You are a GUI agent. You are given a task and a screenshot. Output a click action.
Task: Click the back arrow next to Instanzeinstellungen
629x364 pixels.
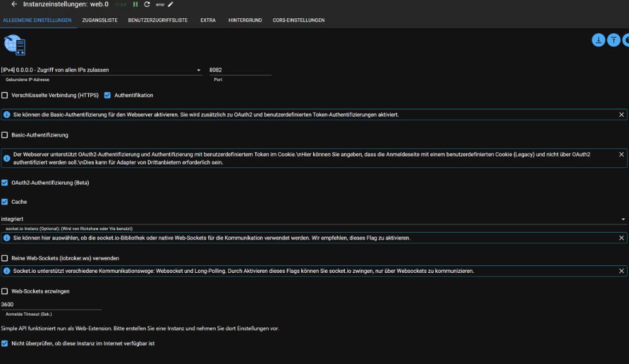pyautogui.click(x=14, y=4)
